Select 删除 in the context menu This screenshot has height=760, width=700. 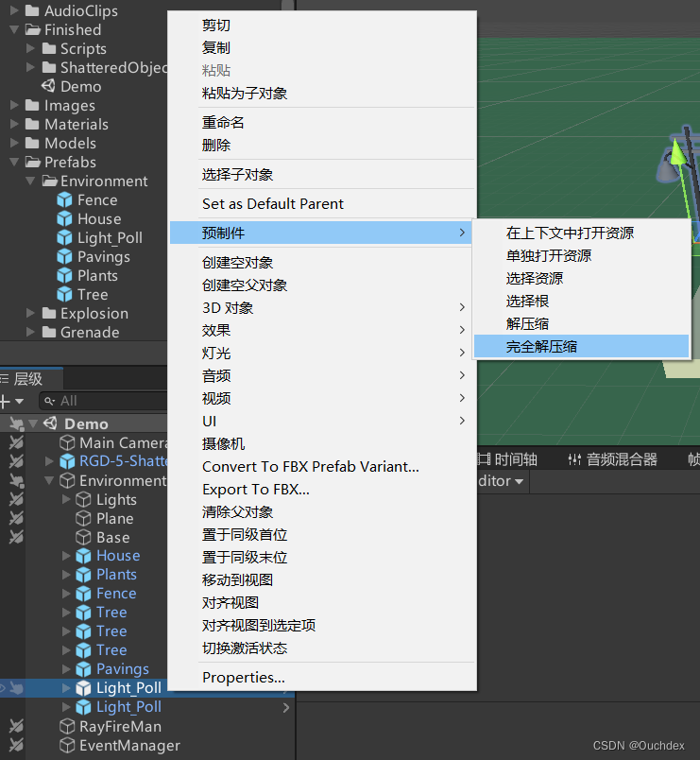[x=322, y=145]
